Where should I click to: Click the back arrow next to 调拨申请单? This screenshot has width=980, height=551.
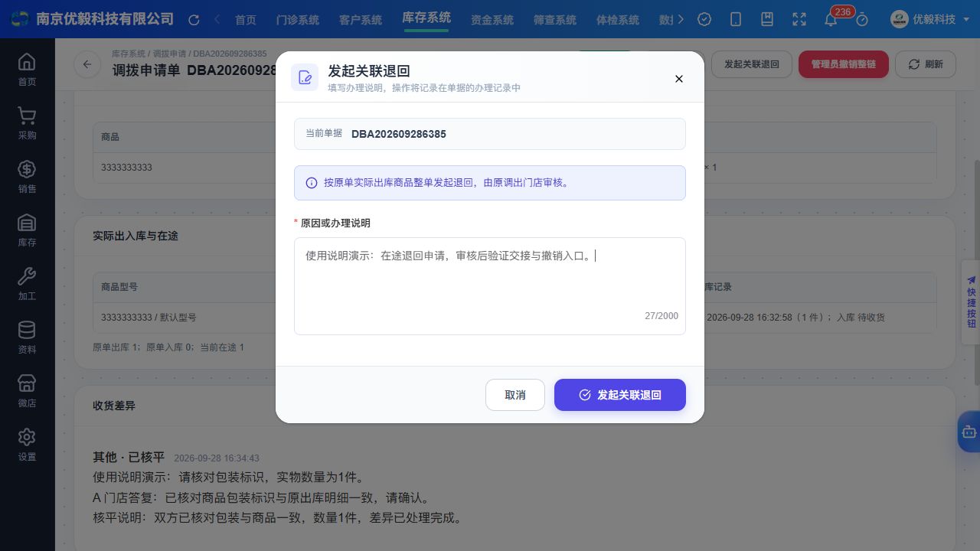(x=87, y=64)
